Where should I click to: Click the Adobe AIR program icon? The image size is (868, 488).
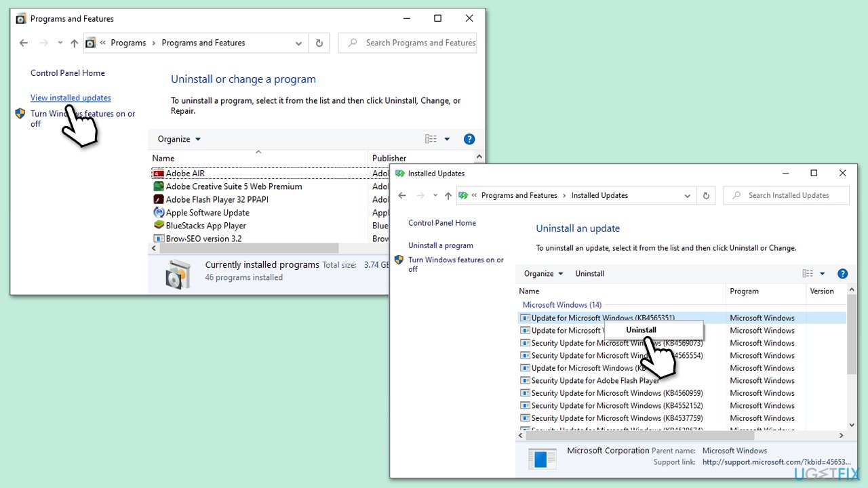pyautogui.click(x=157, y=173)
